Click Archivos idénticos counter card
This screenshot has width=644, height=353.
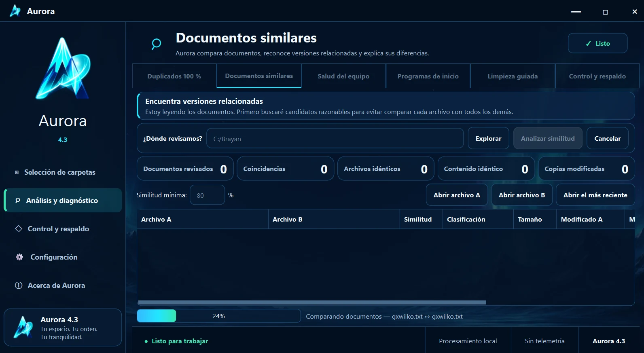[386, 169]
